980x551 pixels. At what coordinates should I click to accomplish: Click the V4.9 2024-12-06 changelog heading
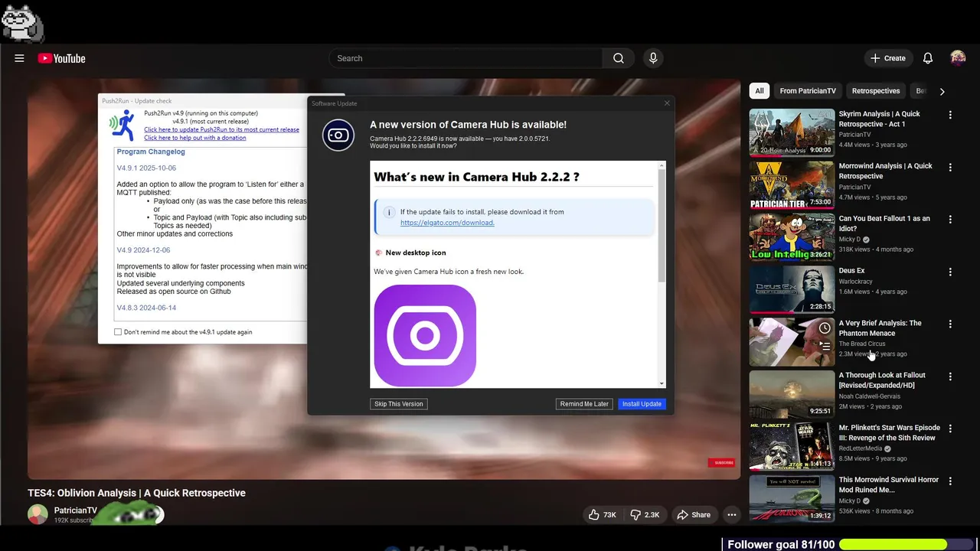[x=143, y=250]
